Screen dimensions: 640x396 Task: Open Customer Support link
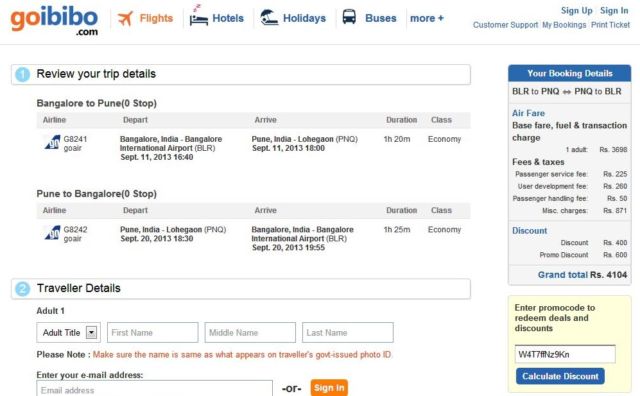coord(505,25)
